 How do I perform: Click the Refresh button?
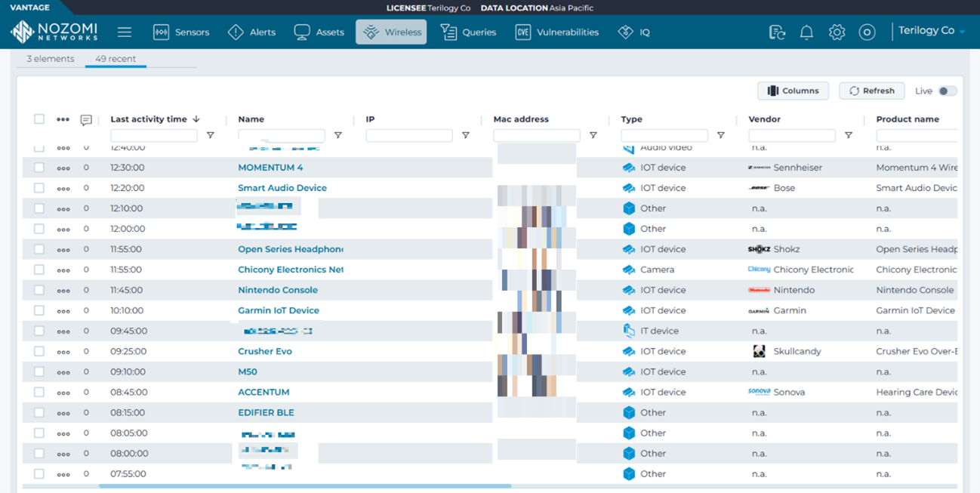click(x=872, y=91)
